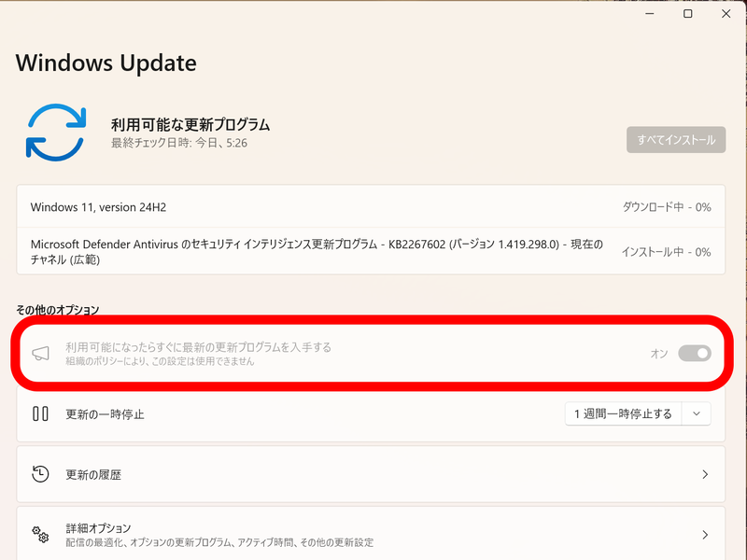Image resolution: width=747 pixels, height=560 pixels.
Task: Expand the 更新の履歴 row chevron
Action: click(705, 474)
